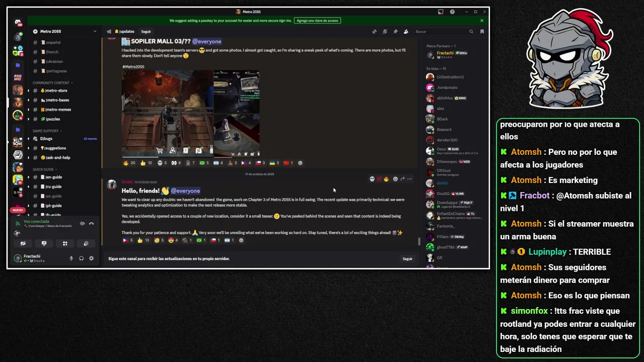644x362 pixels.
Task: Toggle Ukraine flag reaction with count 3
Action: (x=275, y=163)
